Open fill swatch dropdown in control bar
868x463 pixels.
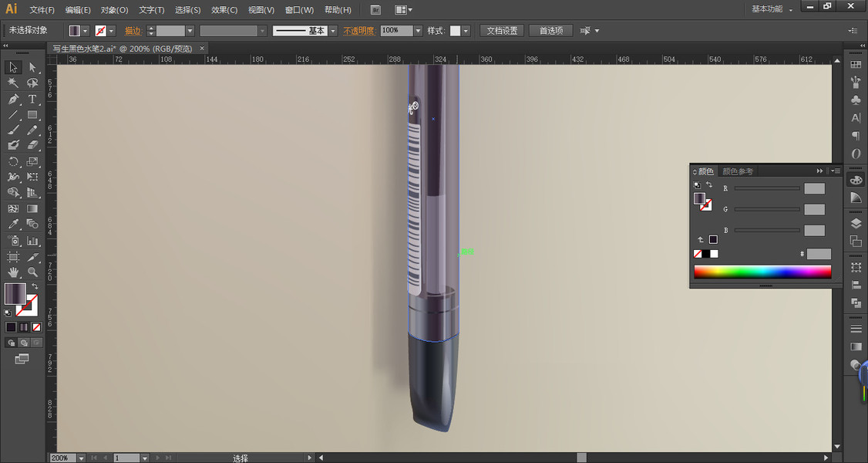(86, 31)
